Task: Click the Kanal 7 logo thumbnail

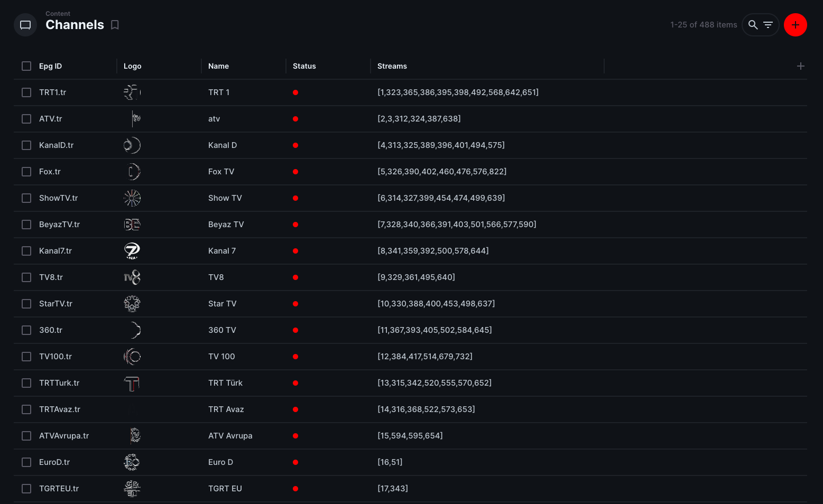Action: 132,251
